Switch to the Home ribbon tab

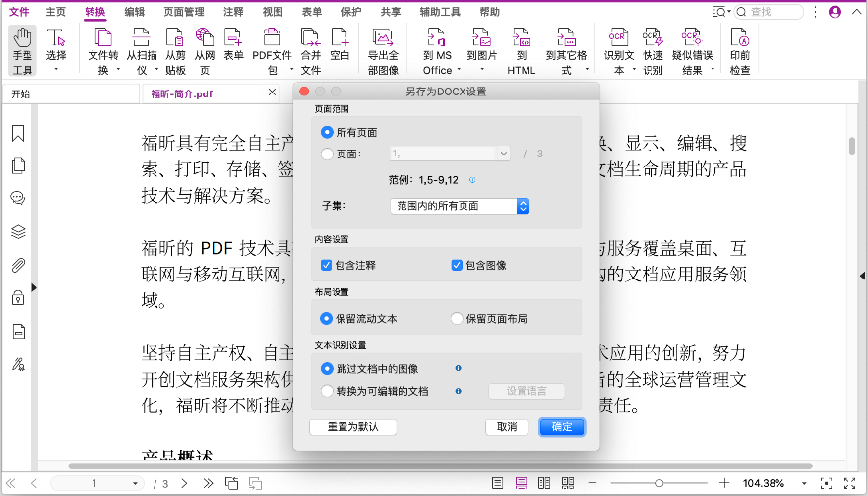click(x=55, y=12)
